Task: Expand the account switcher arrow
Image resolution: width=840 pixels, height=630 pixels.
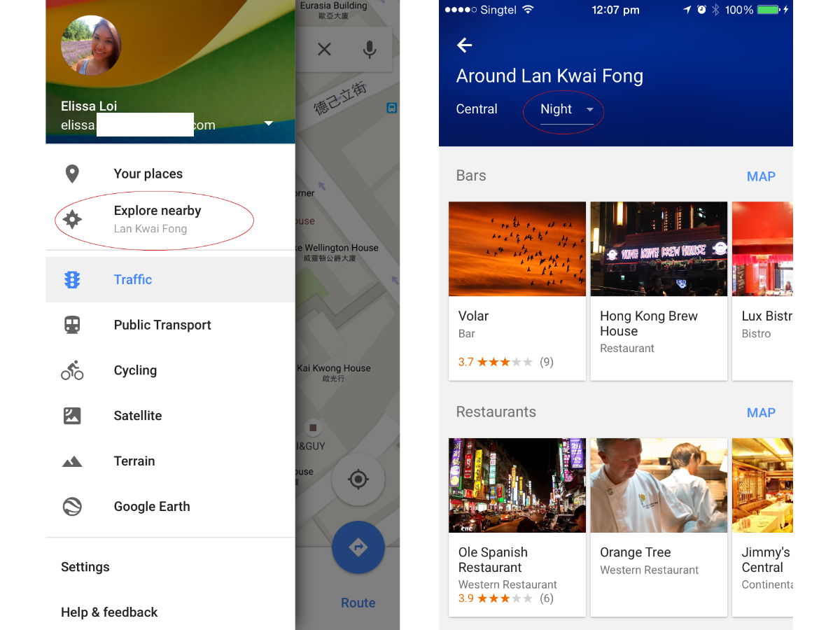Action: pyautogui.click(x=268, y=124)
